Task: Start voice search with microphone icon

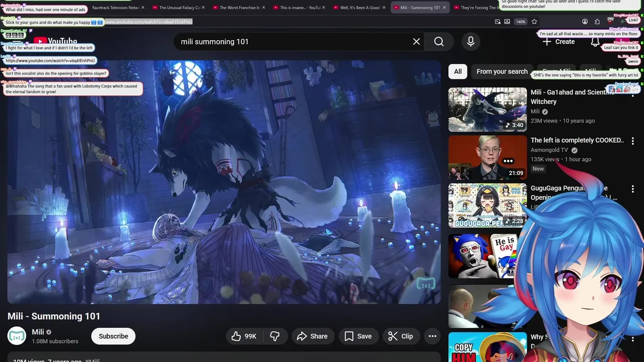Action: pyautogui.click(x=470, y=42)
